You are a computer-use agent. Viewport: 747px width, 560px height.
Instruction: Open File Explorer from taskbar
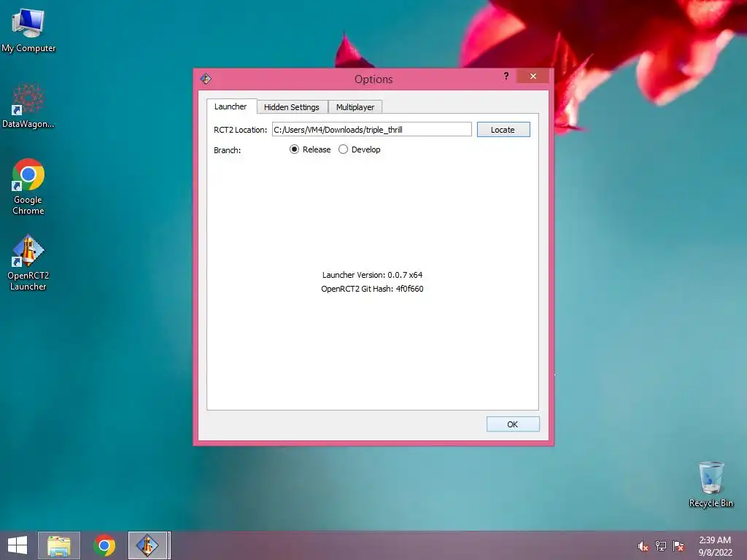pyautogui.click(x=59, y=545)
